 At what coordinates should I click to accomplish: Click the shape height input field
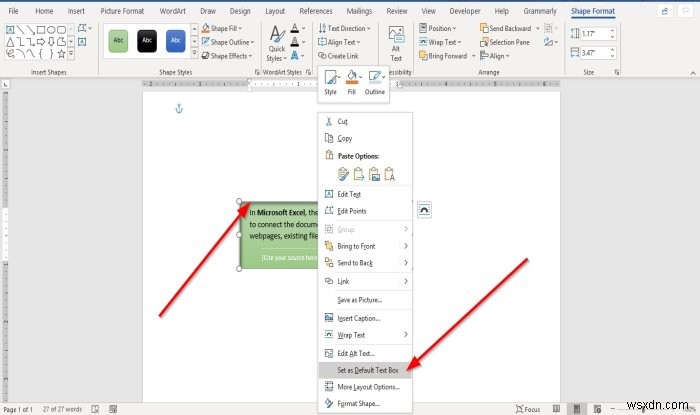[x=595, y=33]
